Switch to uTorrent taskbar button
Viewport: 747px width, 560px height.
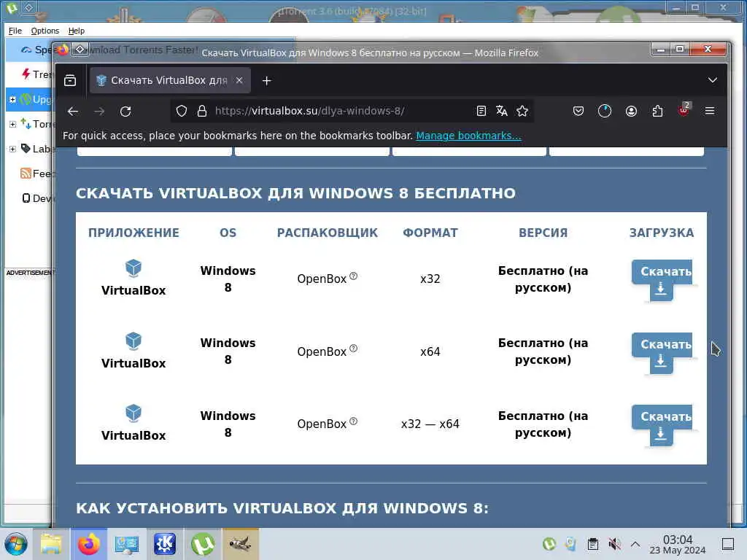(x=203, y=544)
